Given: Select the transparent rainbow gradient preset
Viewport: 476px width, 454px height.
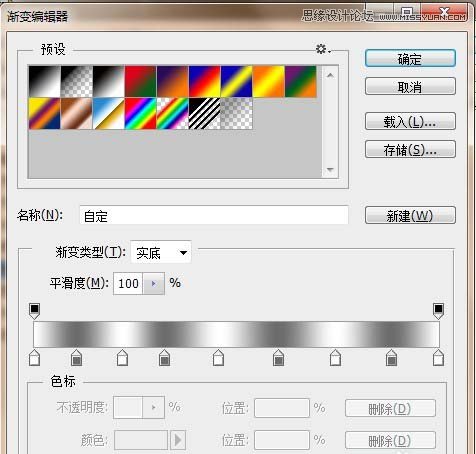Looking at the screenshot, I should pos(173,113).
